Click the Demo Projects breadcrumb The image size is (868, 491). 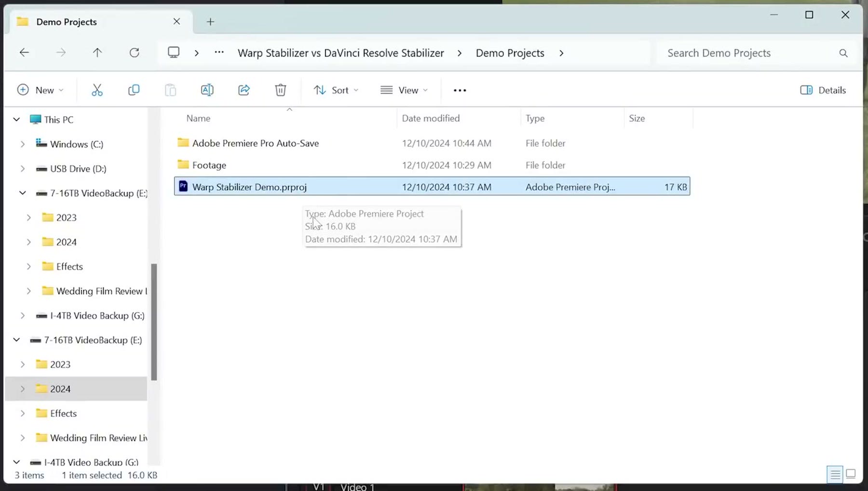(x=510, y=53)
